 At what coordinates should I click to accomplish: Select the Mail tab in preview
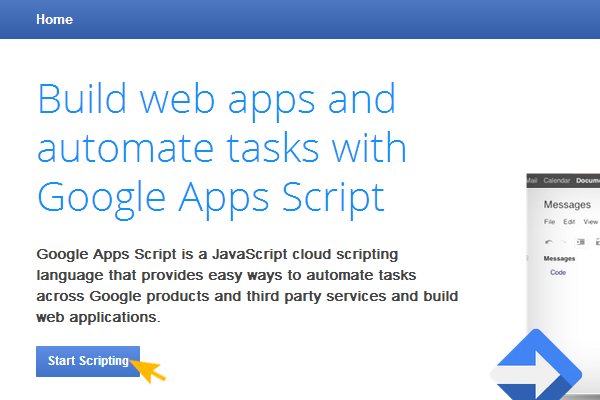(532, 181)
